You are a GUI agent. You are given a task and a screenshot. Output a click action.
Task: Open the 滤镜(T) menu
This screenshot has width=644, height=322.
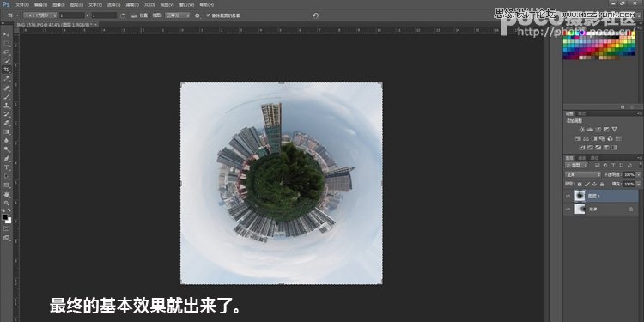[x=132, y=5]
